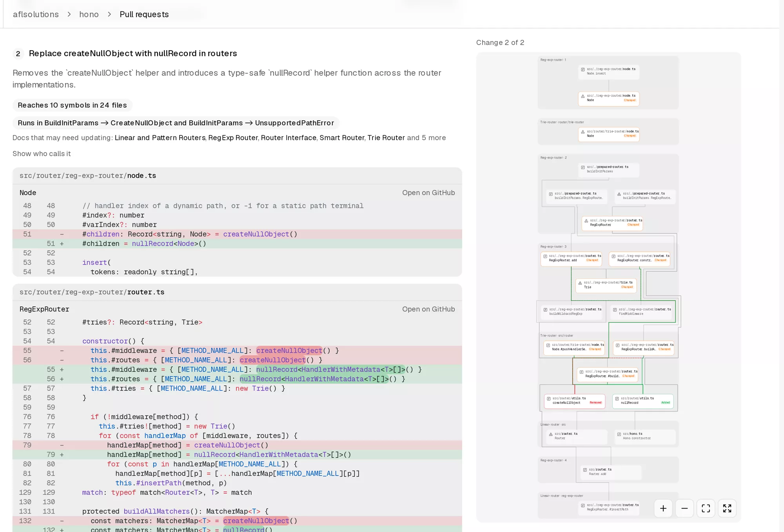Open Pull requests breadcrumb
Viewport: 784px width, 532px height.
(144, 14)
